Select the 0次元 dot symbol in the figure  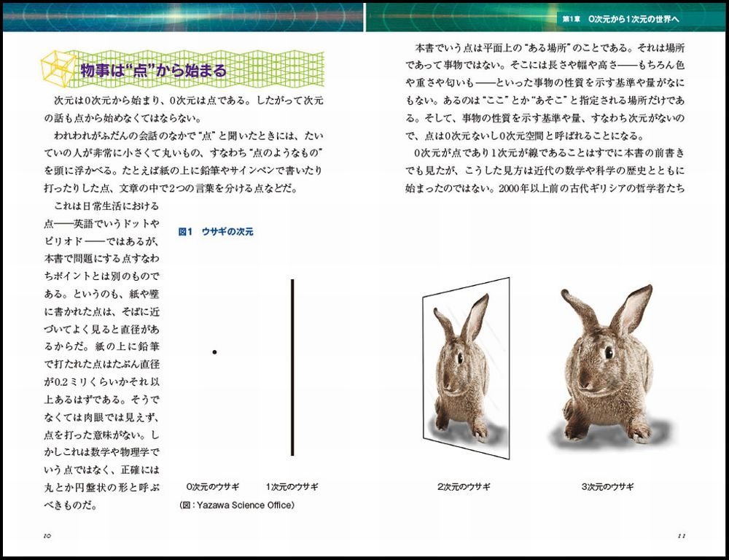(214, 352)
